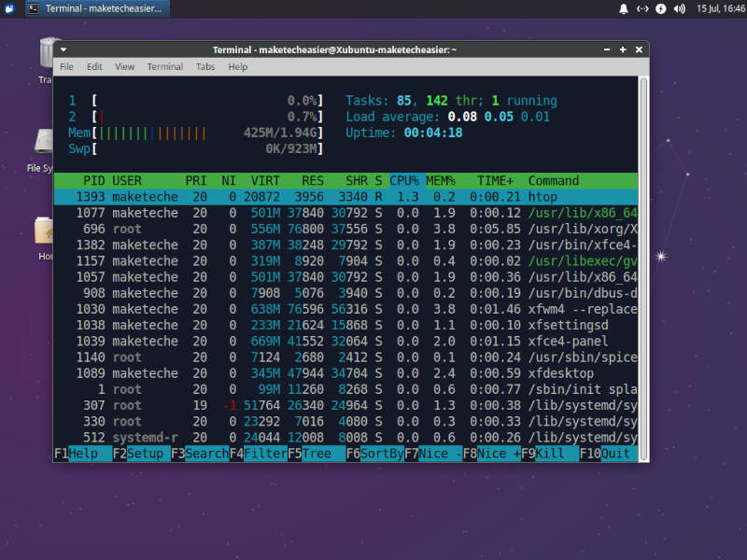Click the notification bell icon
The width and height of the screenshot is (747, 560).
pos(622,9)
